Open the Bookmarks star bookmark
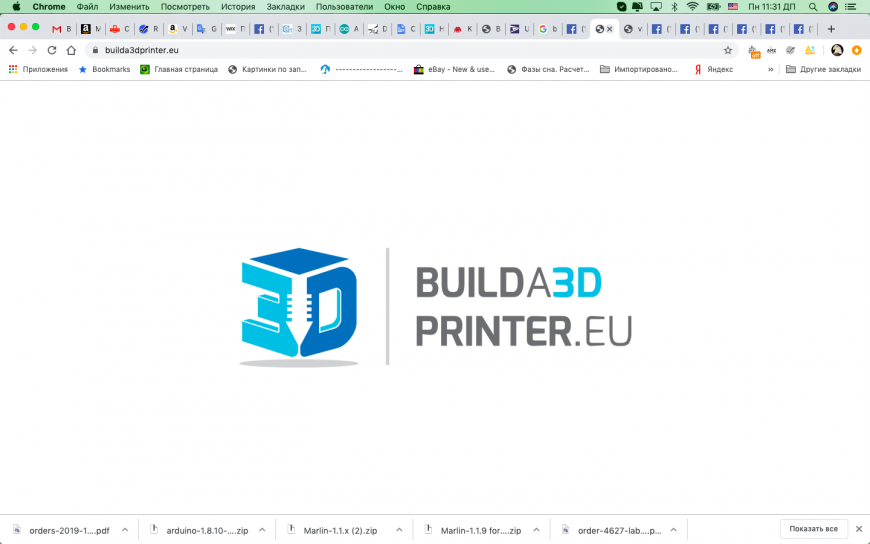870x544 pixels. click(x=104, y=69)
